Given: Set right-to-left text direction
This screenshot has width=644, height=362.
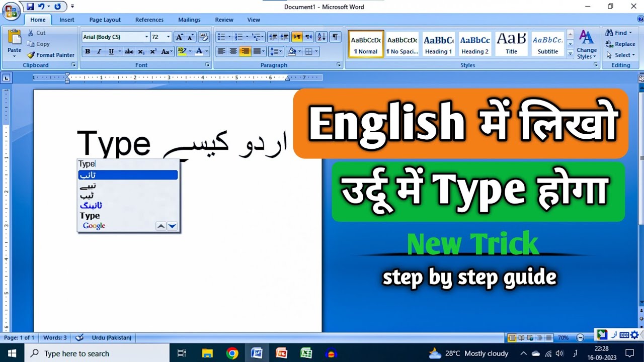Looking at the screenshot, I should click(x=308, y=37).
